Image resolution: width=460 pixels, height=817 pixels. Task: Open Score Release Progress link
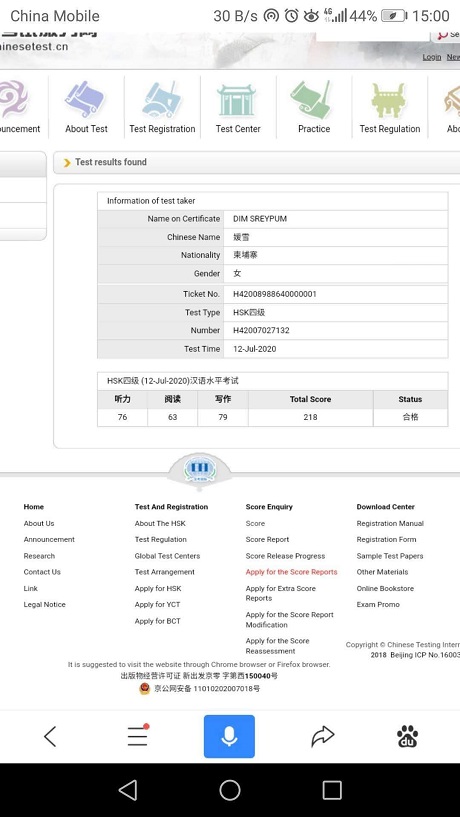click(285, 556)
